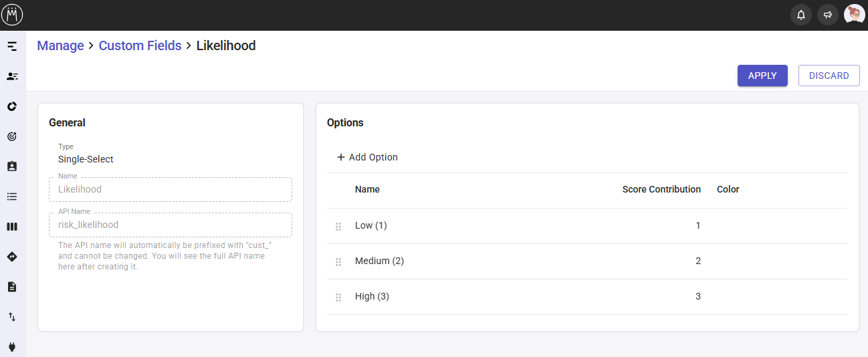868x357 pixels.
Task: Go to Manage in the breadcrumb
Action: coord(60,45)
